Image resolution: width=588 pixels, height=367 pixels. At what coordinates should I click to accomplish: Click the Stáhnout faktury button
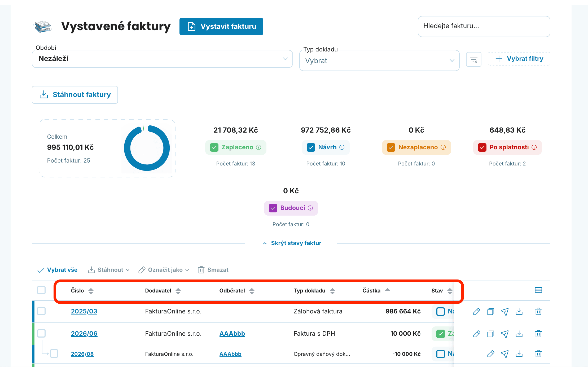(x=75, y=95)
